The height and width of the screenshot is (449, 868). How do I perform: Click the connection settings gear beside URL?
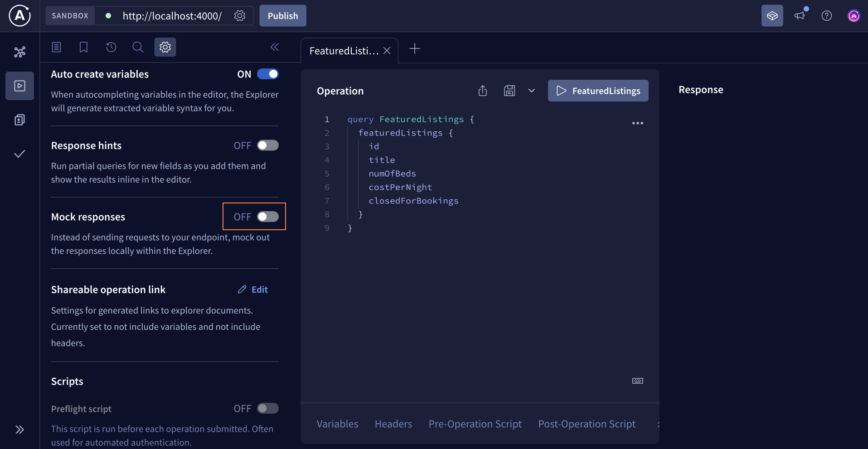coord(240,16)
